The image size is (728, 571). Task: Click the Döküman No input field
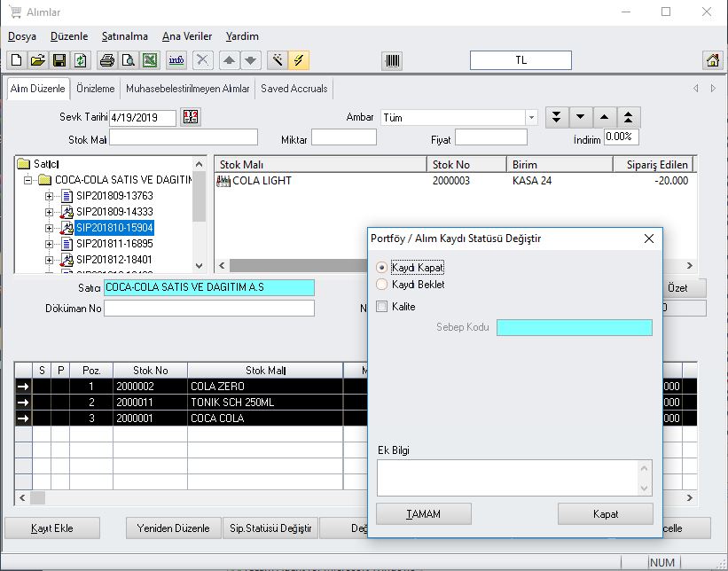pyautogui.click(x=209, y=309)
